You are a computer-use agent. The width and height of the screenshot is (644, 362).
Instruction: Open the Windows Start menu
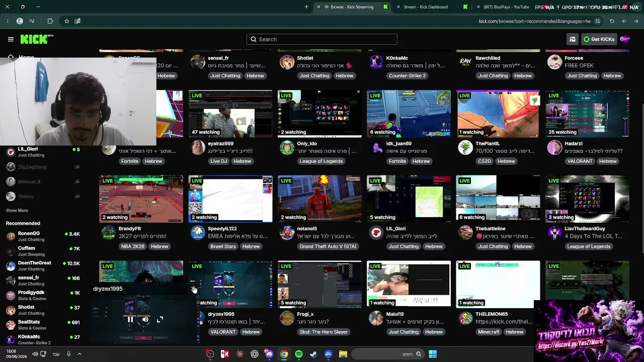(x=433, y=354)
